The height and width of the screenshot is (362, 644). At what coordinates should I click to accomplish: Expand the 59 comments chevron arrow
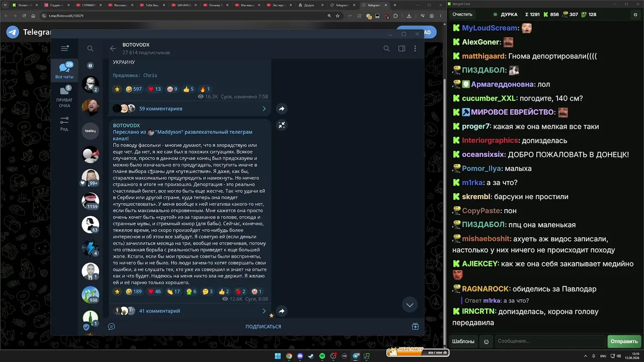pos(264,109)
